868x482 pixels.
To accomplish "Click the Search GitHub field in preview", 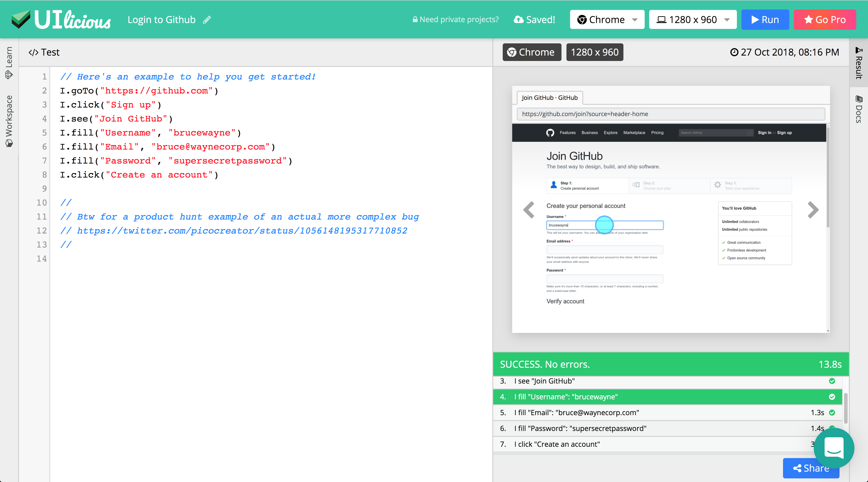I will (x=716, y=133).
